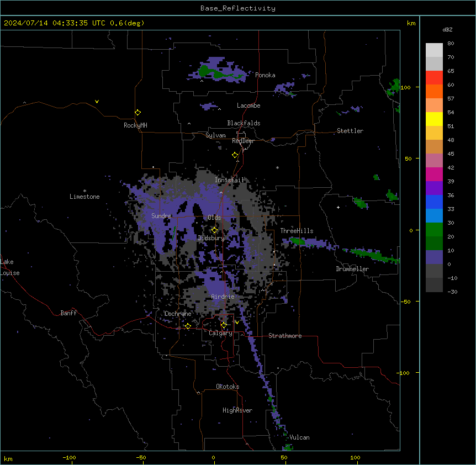Click the yellow diamond marker south of RedDeer
The height and width of the screenshot is (465, 476).
coord(235,155)
